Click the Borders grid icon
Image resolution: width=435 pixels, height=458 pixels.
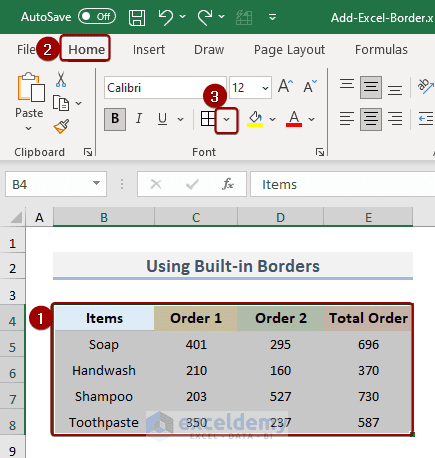[x=208, y=119]
